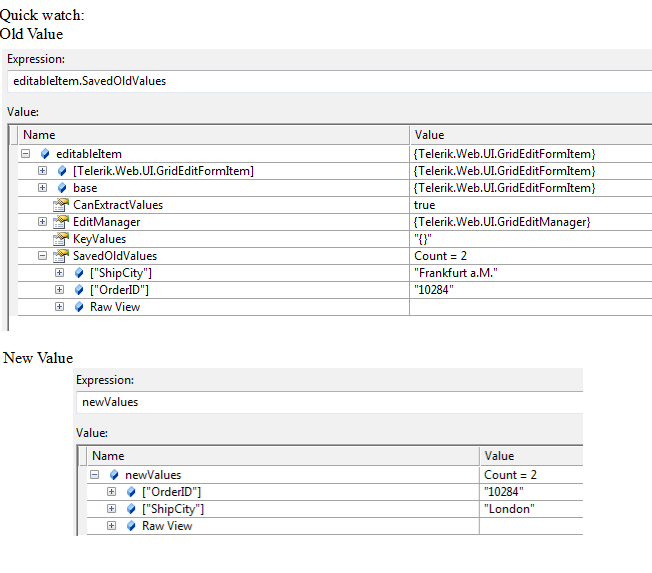
Task: Select the SavedOldValues row name
Action: 115,256
